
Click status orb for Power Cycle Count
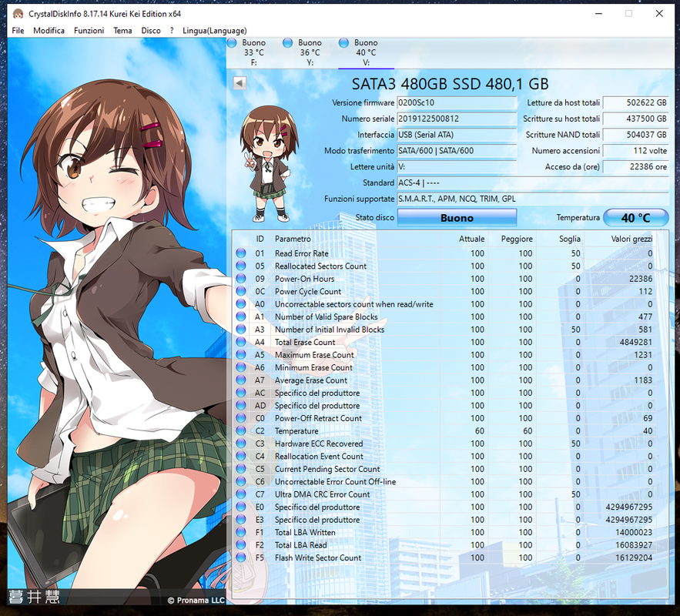pos(241,291)
